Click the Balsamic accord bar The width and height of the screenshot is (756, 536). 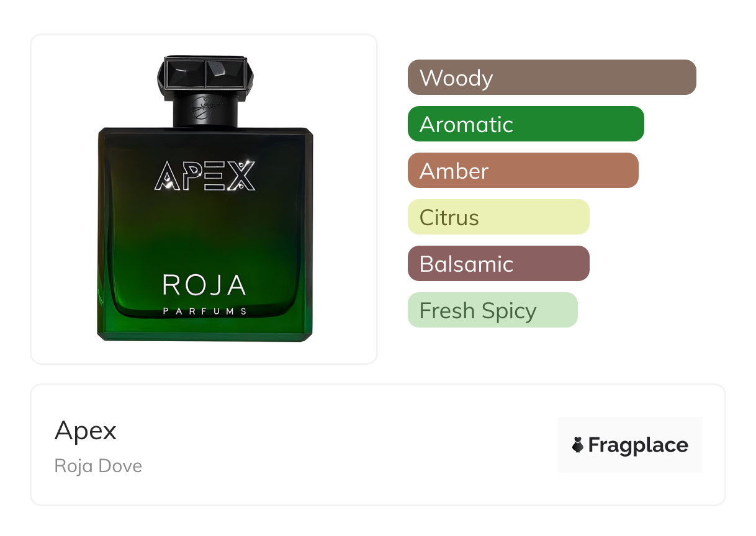coord(498,264)
